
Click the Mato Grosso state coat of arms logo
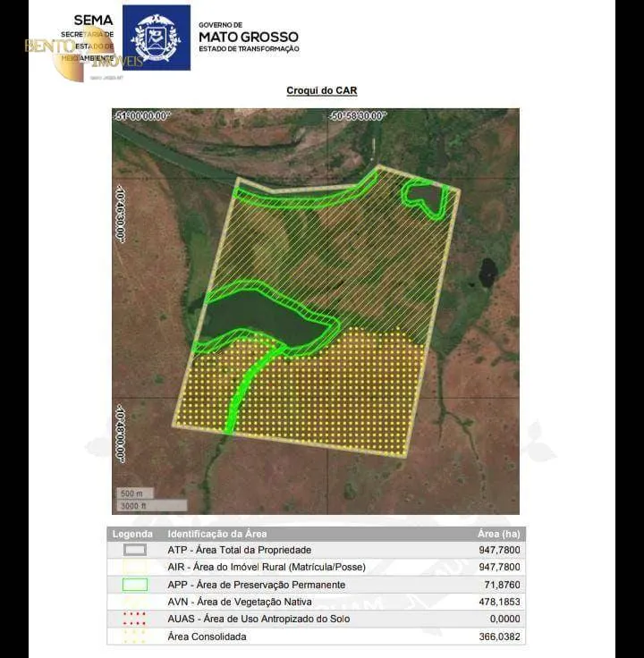pyautogui.click(x=157, y=38)
